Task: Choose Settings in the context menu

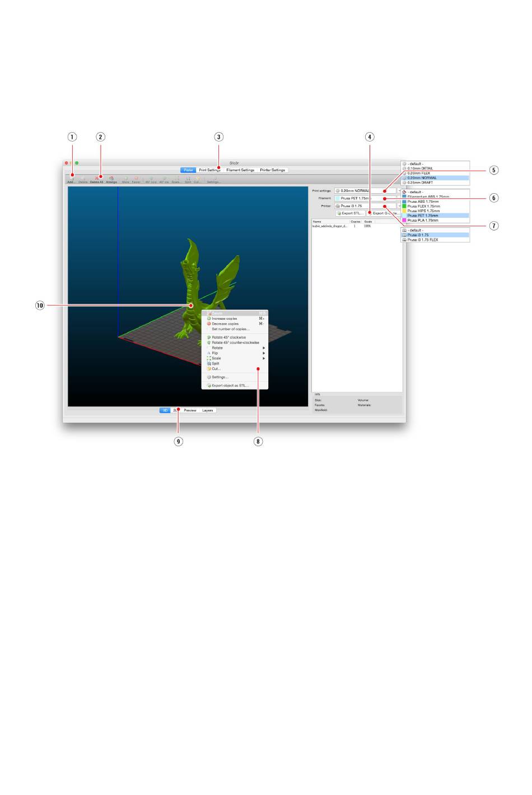Action: click(235, 377)
